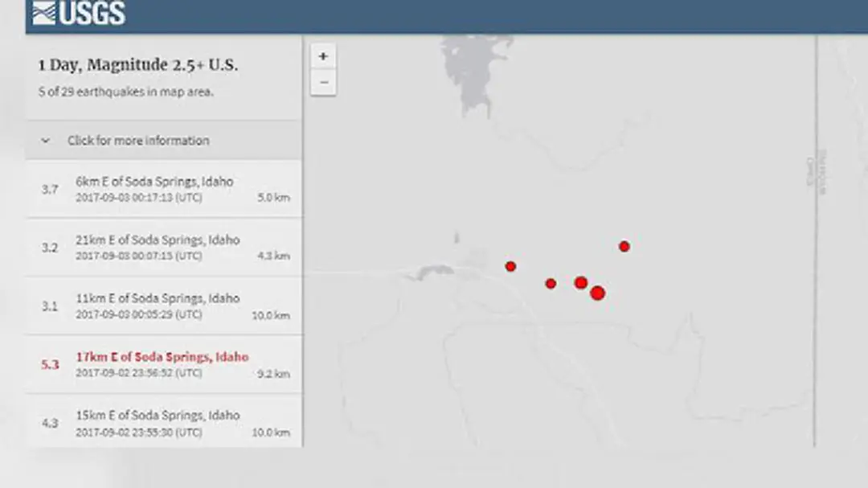Open the '15km E of Soda Springs, Idaho' earthquake

tap(164, 421)
